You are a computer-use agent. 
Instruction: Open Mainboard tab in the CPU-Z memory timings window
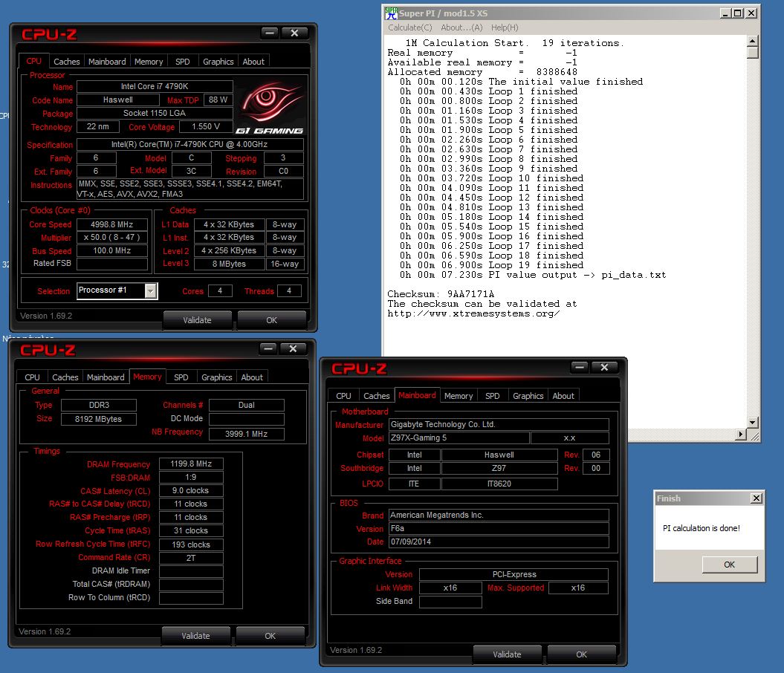point(106,377)
